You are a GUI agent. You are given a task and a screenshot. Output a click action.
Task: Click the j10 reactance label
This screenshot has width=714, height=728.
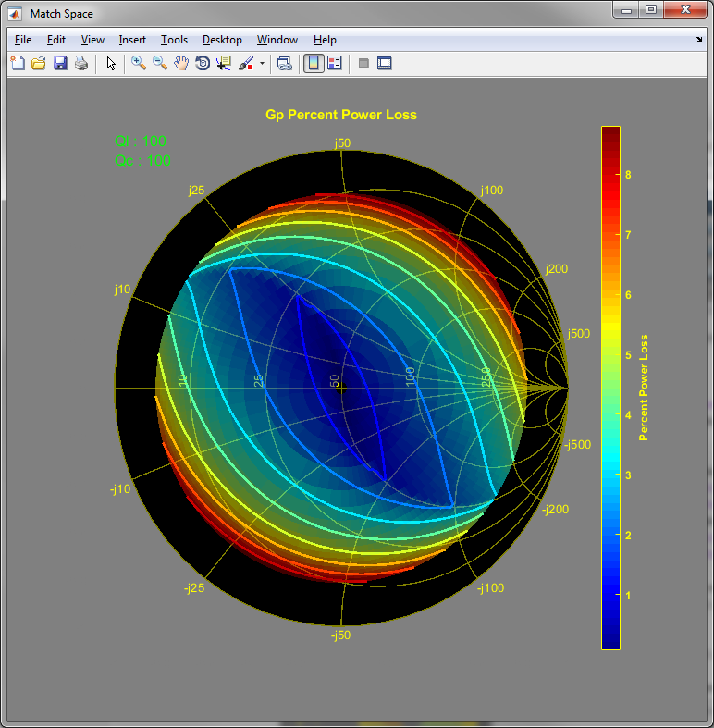pos(122,290)
